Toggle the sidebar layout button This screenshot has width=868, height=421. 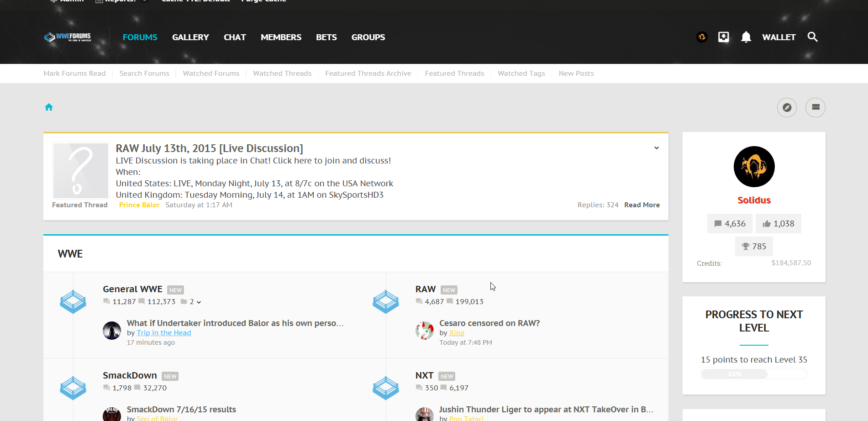[815, 108]
